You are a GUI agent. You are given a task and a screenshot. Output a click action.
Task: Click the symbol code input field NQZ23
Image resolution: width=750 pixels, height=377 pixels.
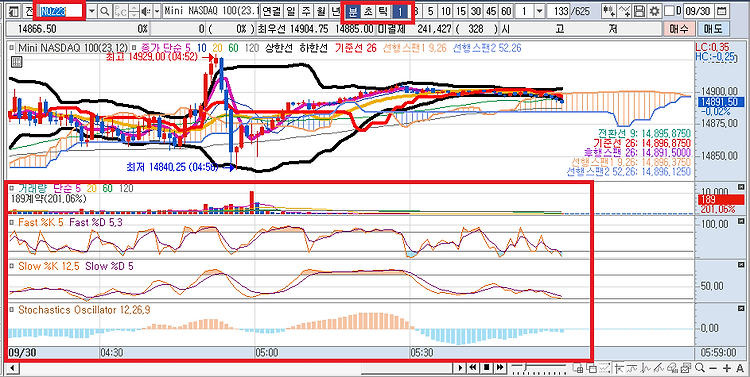60,10
